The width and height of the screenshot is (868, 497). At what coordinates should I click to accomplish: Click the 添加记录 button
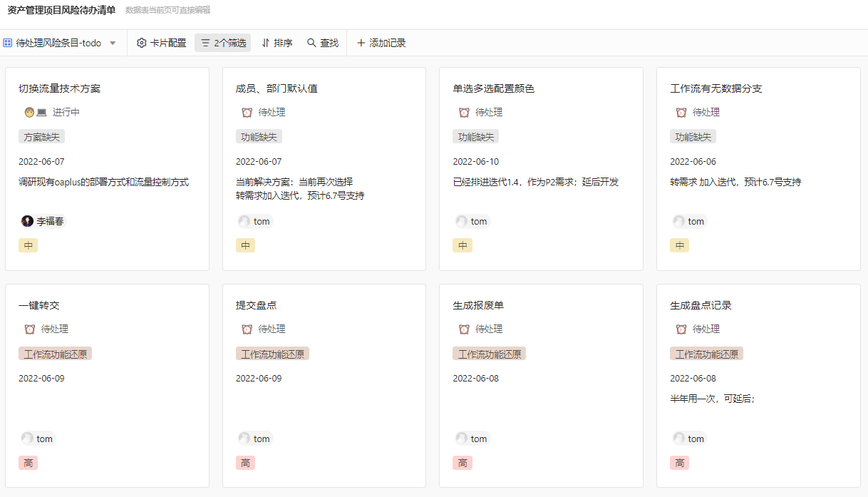[x=379, y=43]
